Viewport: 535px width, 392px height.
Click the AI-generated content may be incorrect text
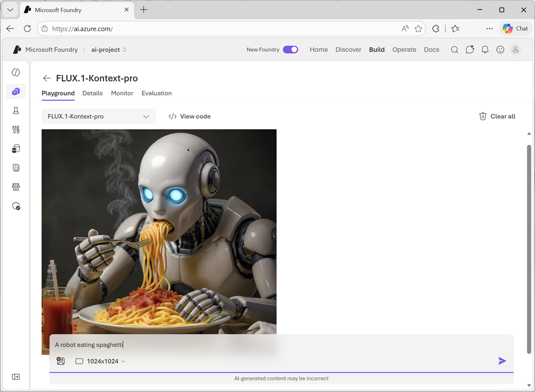click(281, 378)
